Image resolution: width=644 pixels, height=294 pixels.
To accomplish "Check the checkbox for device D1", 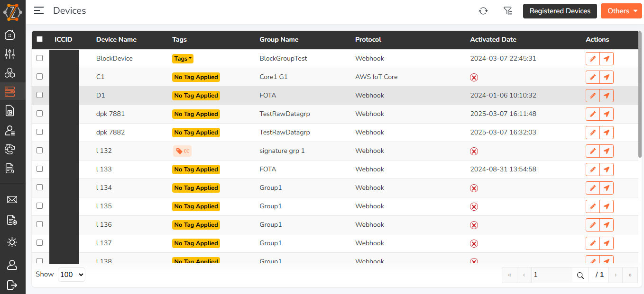I will pos(39,95).
